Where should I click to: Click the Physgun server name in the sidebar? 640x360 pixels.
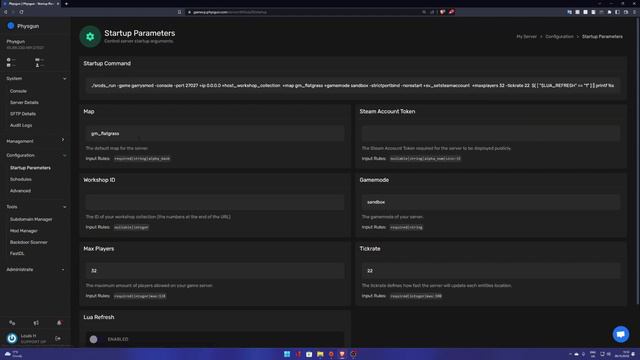click(x=16, y=42)
